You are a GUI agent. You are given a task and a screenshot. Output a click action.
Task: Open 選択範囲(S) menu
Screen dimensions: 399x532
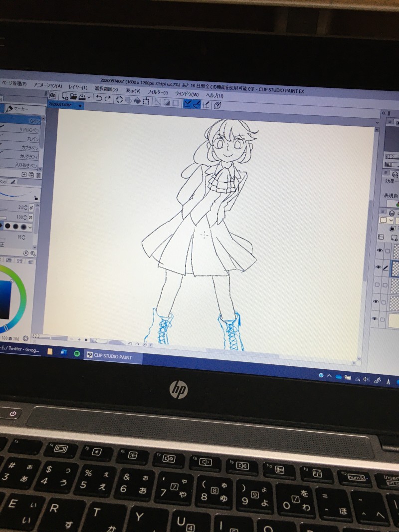(106, 89)
